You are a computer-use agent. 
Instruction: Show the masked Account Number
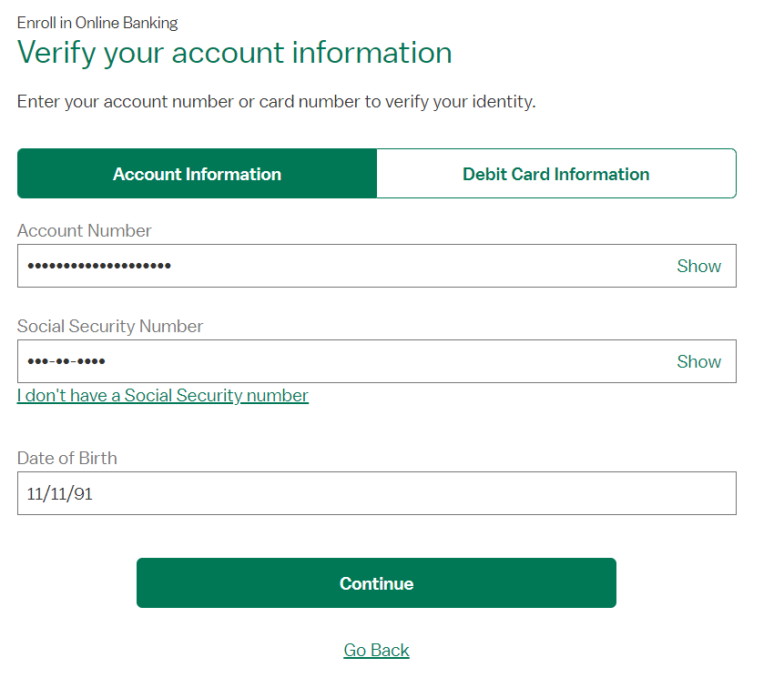pyautogui.click(x=698, y=266)
